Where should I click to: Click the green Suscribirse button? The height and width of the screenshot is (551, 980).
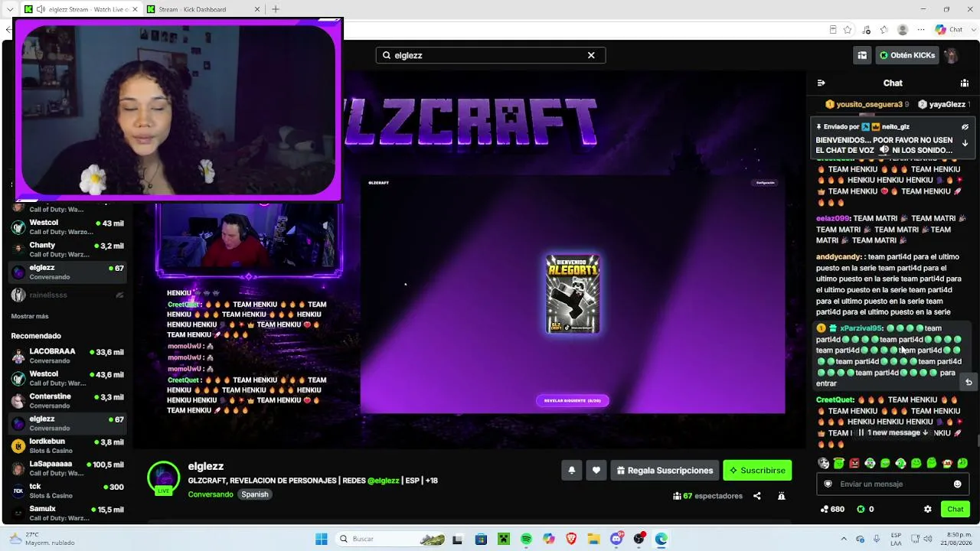757,471
